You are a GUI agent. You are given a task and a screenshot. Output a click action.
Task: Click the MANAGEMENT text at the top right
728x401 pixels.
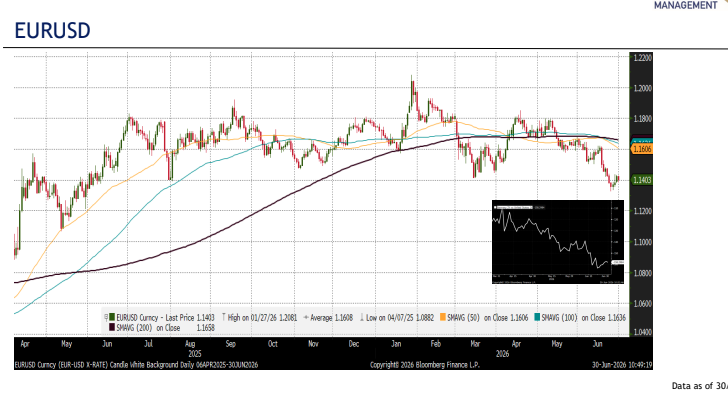[685, 5]
